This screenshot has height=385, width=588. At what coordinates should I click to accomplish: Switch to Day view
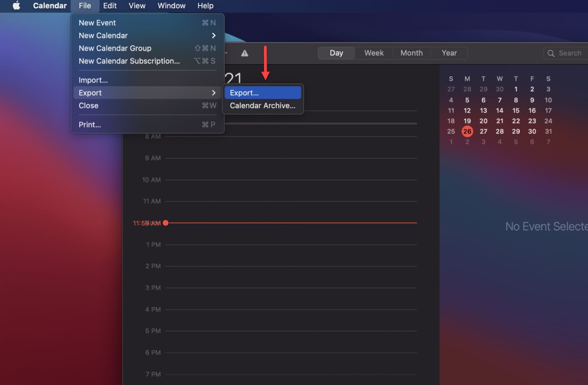336,53
